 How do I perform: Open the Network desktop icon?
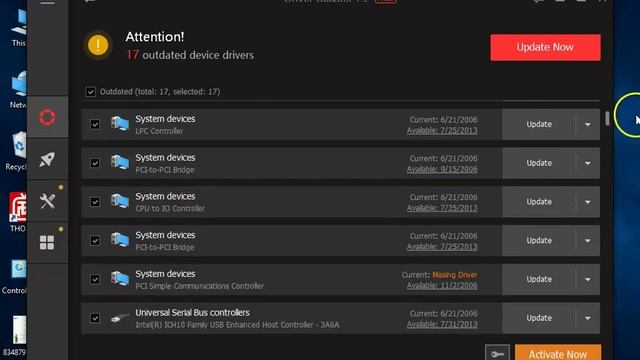pyautogui.click(x=18, y=89)
